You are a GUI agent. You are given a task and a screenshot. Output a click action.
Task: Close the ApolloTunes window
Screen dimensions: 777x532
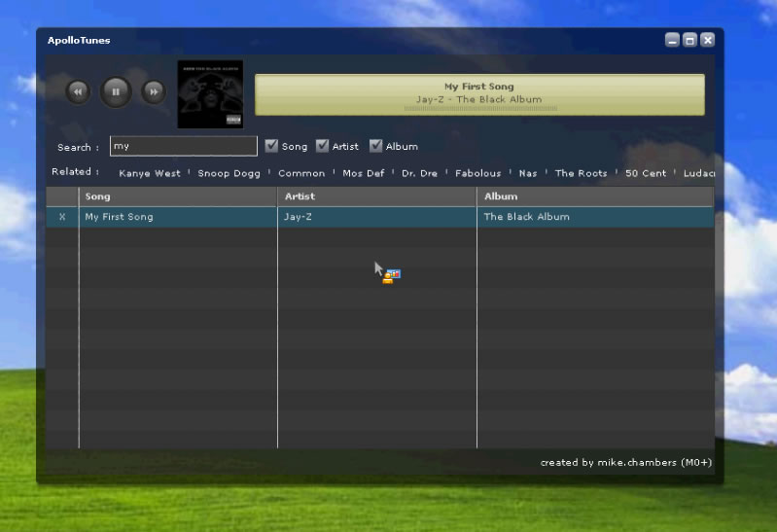coord(708,40)
